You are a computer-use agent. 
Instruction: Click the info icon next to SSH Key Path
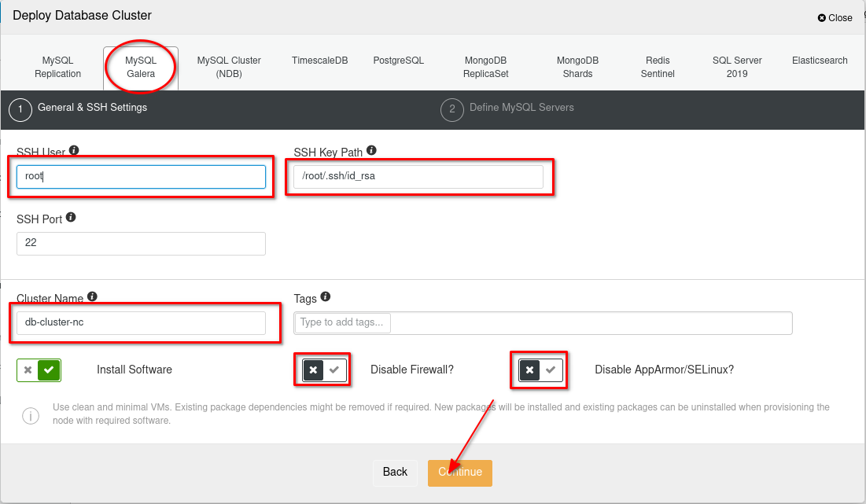point(371,150)
